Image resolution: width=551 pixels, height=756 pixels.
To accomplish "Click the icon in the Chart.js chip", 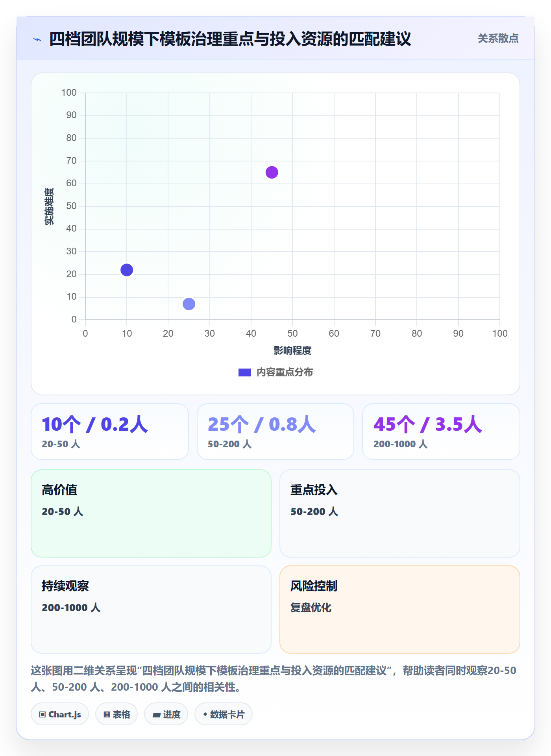I will click(x=42, y=715).
